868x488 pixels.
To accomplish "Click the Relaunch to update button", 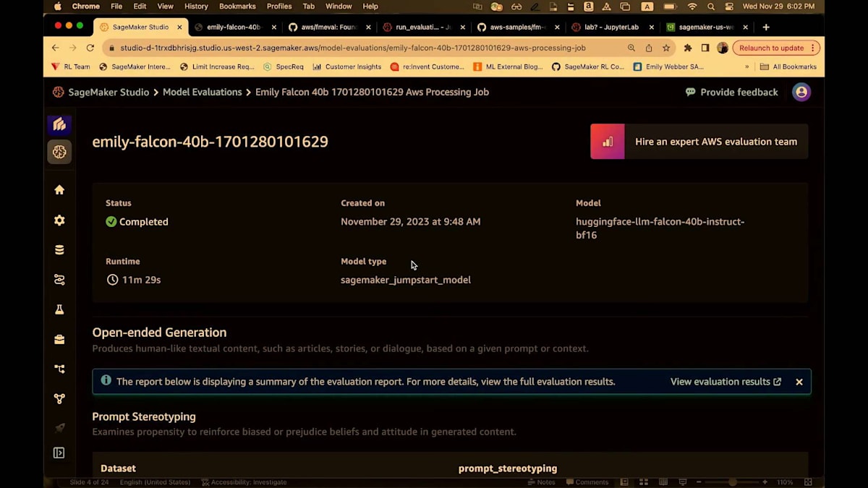I will [776, 48].
